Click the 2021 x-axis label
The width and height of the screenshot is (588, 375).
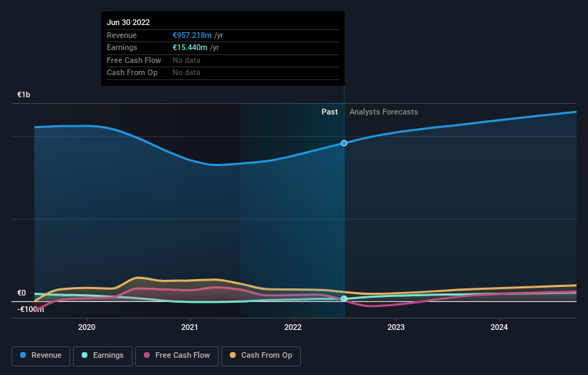pyautogui.click(x=190, y=327)
